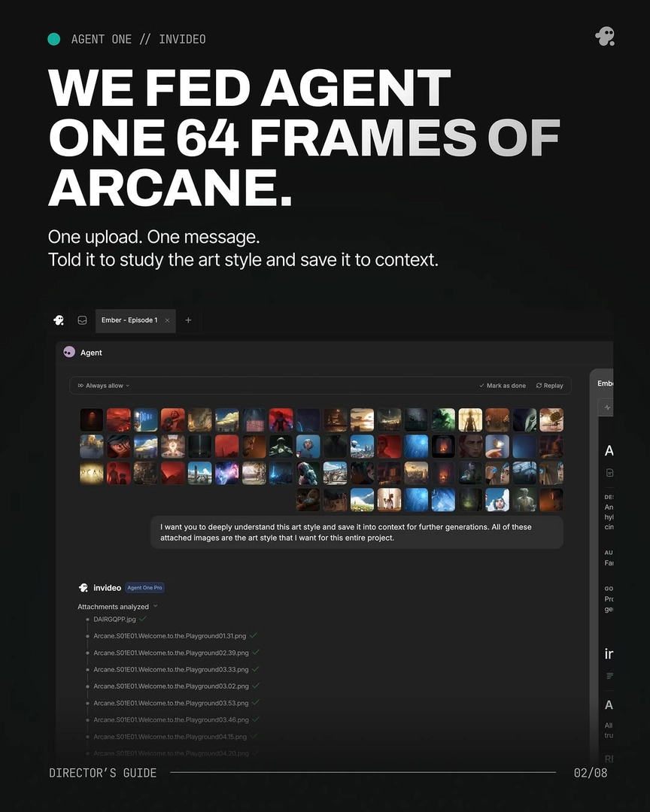Viewport: 650px width, 812px height.
Task: Click the checkmark beside Playground01.31.png
Action: tap(254, 635)
